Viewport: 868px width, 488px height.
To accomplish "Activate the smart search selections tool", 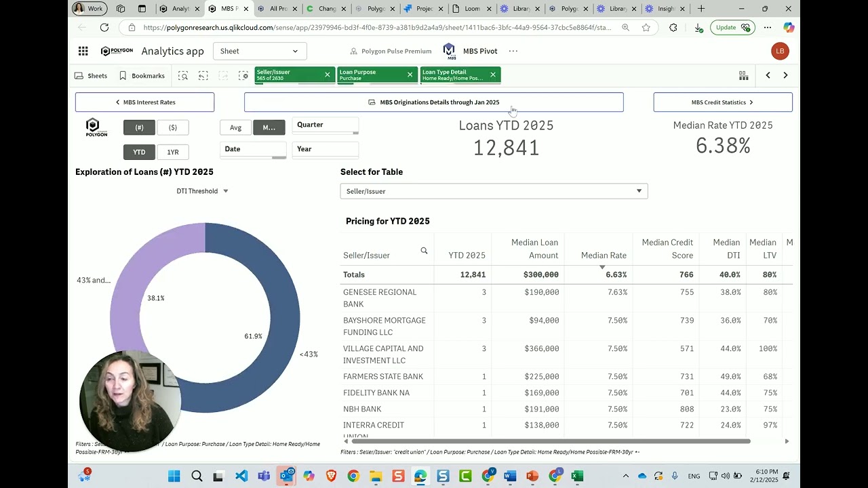I will (x=183, y=76).
